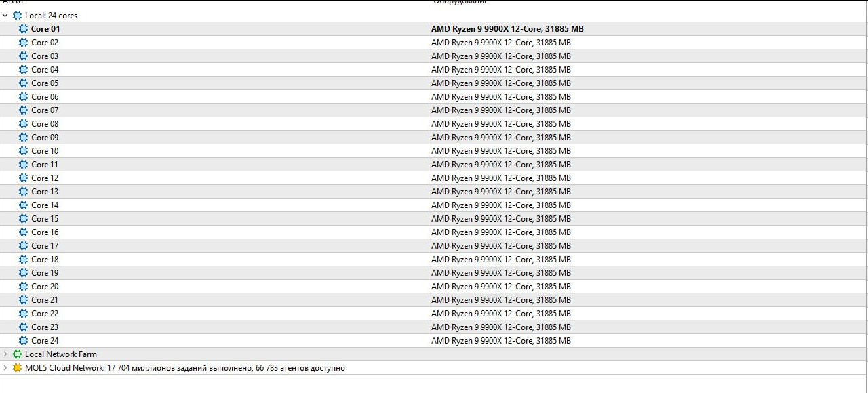Click the Local 24 cores chip icon

(x=17, y=15)
